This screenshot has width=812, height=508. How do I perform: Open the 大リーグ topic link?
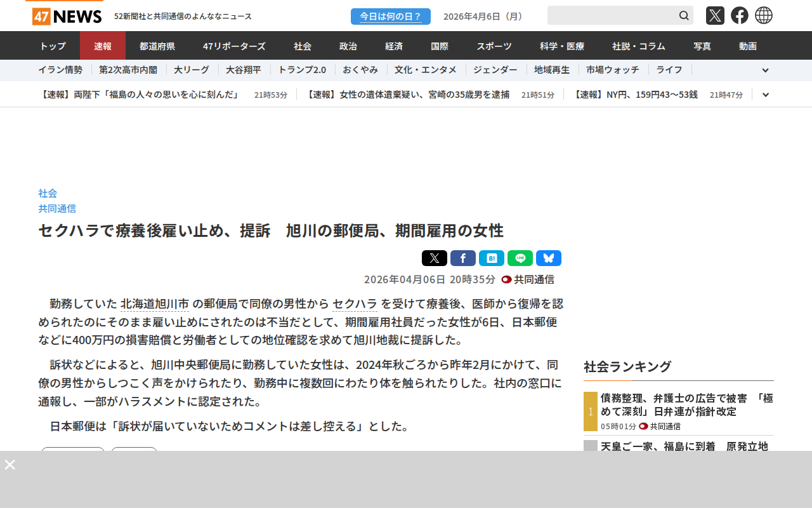192,70
